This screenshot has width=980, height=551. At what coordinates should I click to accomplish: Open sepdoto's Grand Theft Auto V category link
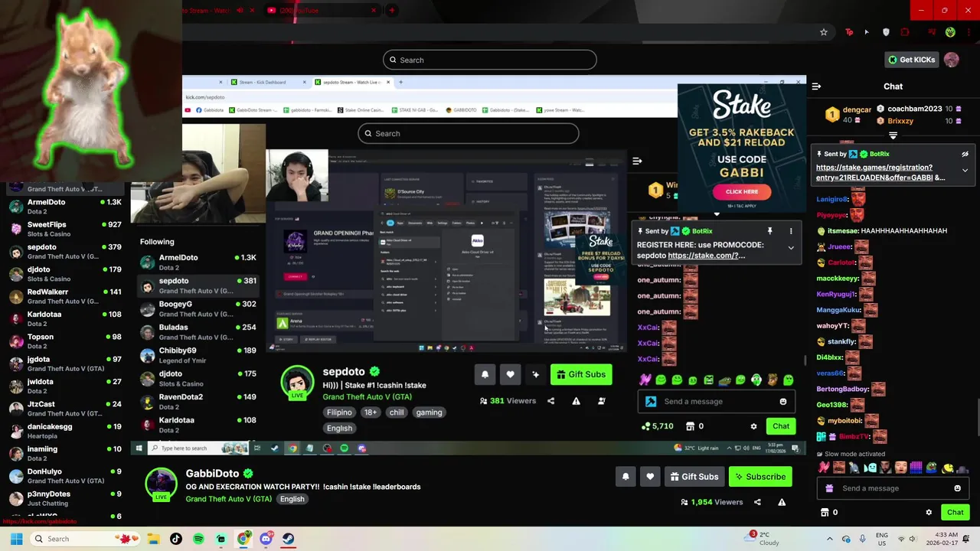click(367, 396)
